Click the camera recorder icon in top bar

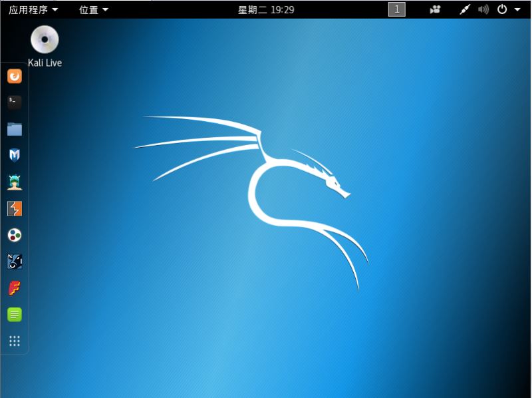pyautogui.click(x=434, y=9)
